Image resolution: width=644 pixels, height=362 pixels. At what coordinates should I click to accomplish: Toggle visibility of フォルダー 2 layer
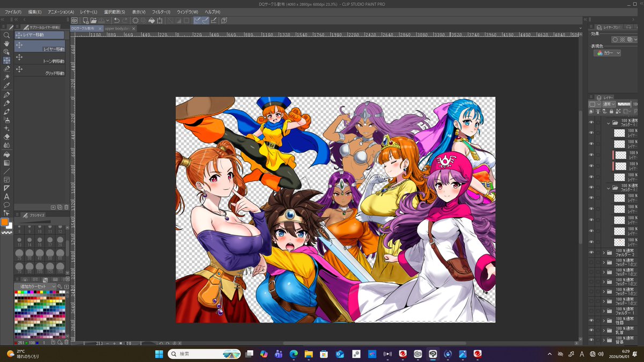click(x=591, y=253)
